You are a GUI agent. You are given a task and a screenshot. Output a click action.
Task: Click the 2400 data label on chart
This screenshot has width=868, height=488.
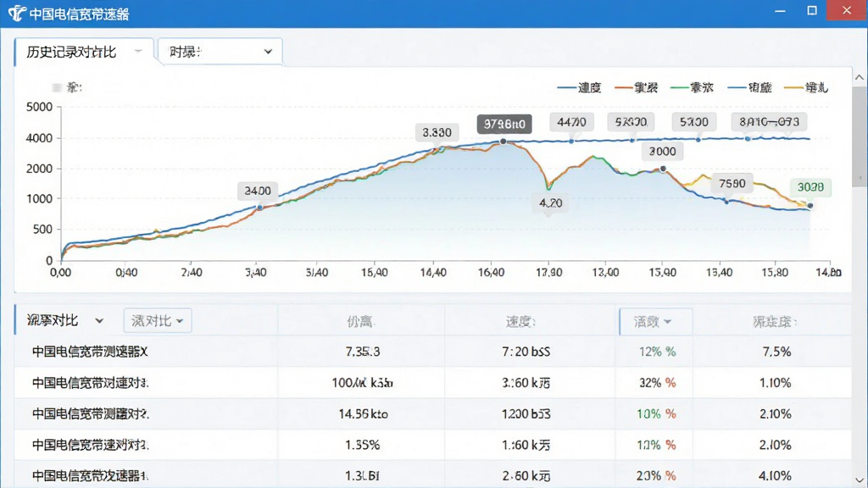coord(258,191)
